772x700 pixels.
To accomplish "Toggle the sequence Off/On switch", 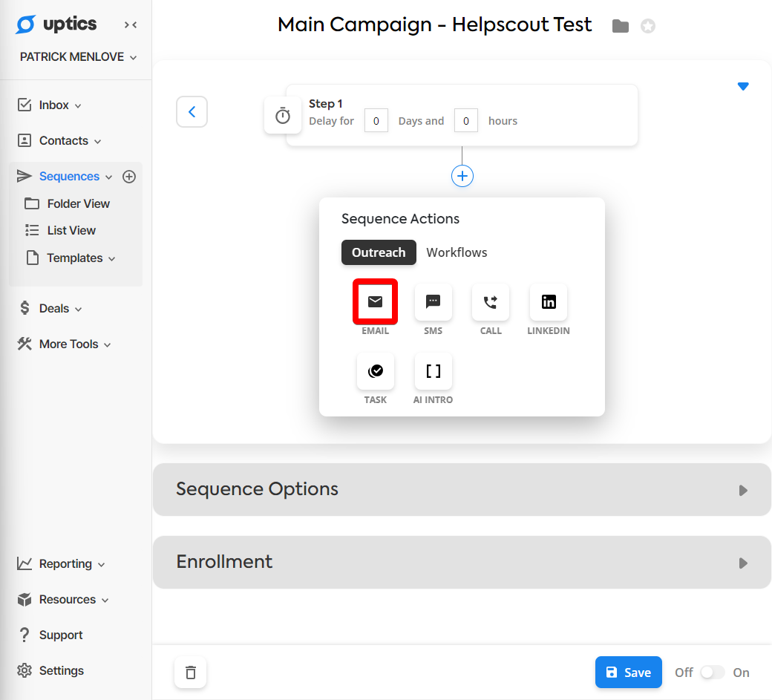I will pos(712,673).
